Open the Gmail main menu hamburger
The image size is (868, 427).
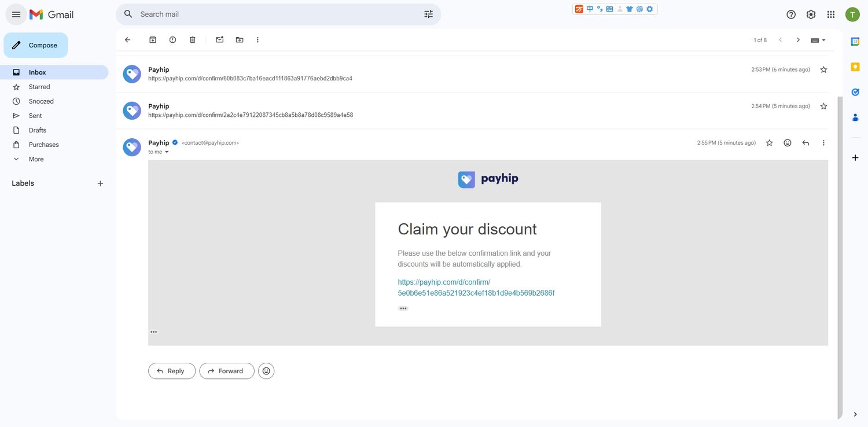(16, 14)
